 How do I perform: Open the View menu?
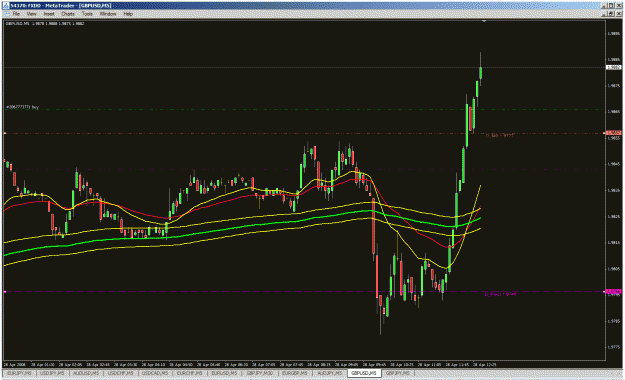tap(31, 14)
